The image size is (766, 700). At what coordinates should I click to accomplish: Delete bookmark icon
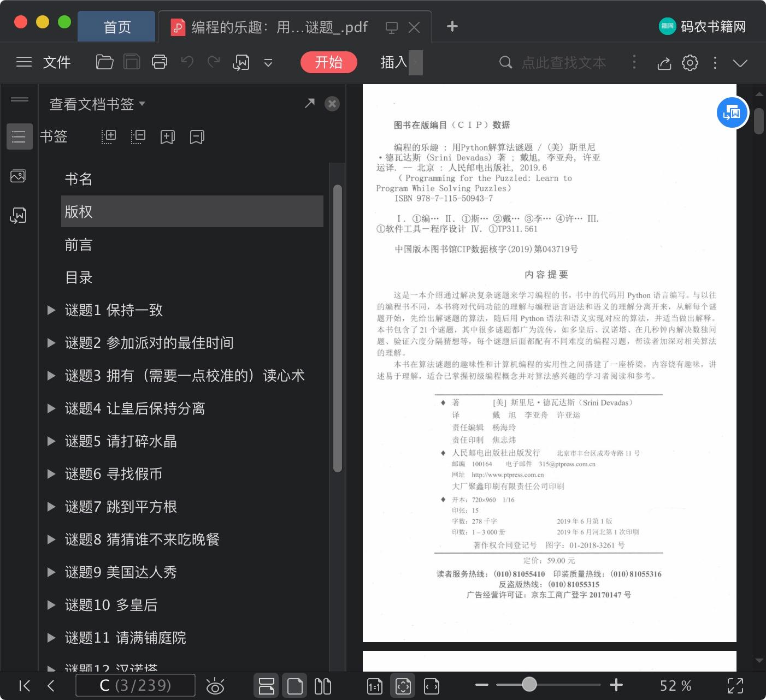click(x=197, y=137)
